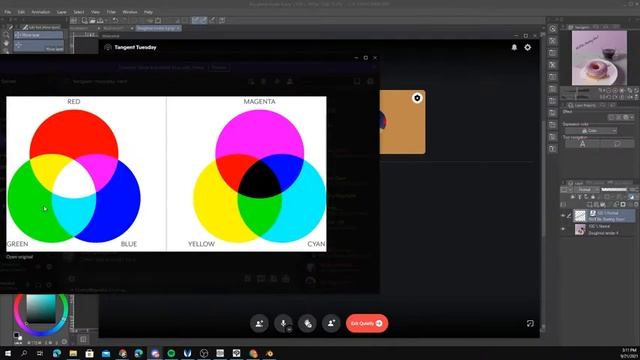The width and height of the screenshot is (640, 360).
Task: Click the tan participant video tile
Action: [x=402, y=122]
